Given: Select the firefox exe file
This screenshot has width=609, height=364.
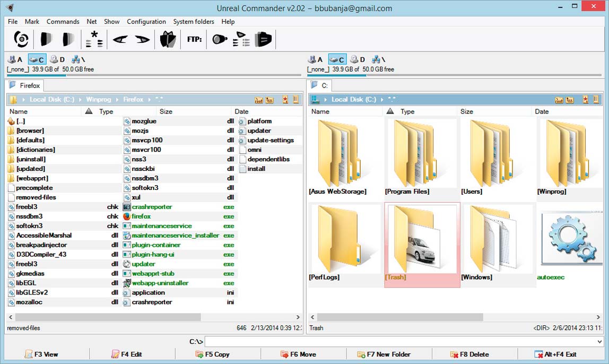Looking at the screenshot, I should (179, 216).
